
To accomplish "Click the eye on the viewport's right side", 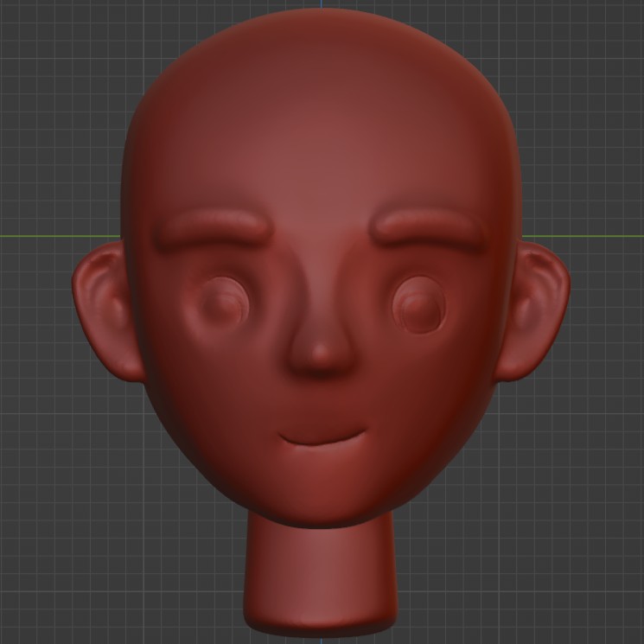I will [419, 306].
